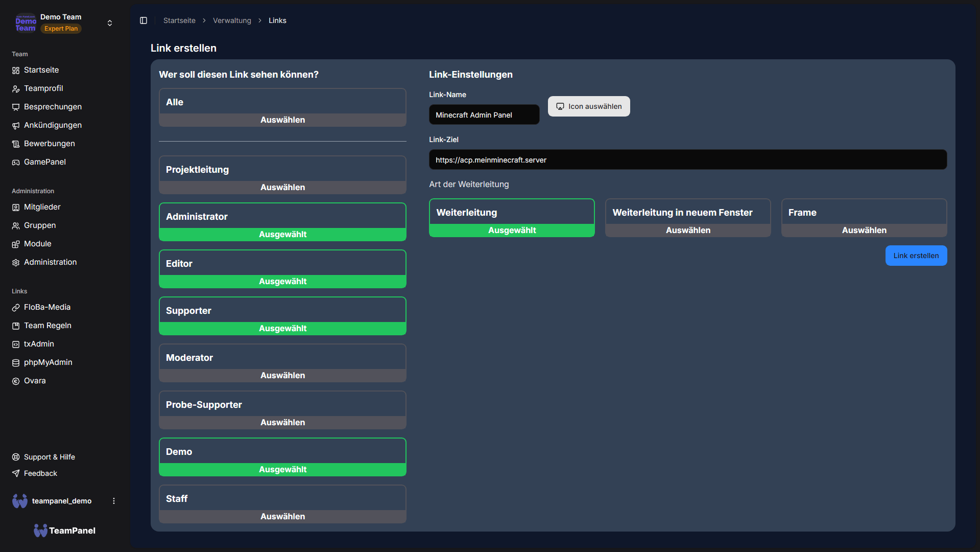
Task: Click the Besprechungen icon
Action: pos(16,107)
